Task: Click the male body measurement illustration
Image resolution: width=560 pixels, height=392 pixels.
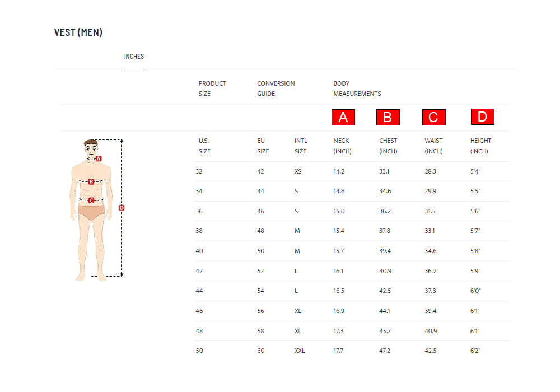Action: click(x=91, y=210)
